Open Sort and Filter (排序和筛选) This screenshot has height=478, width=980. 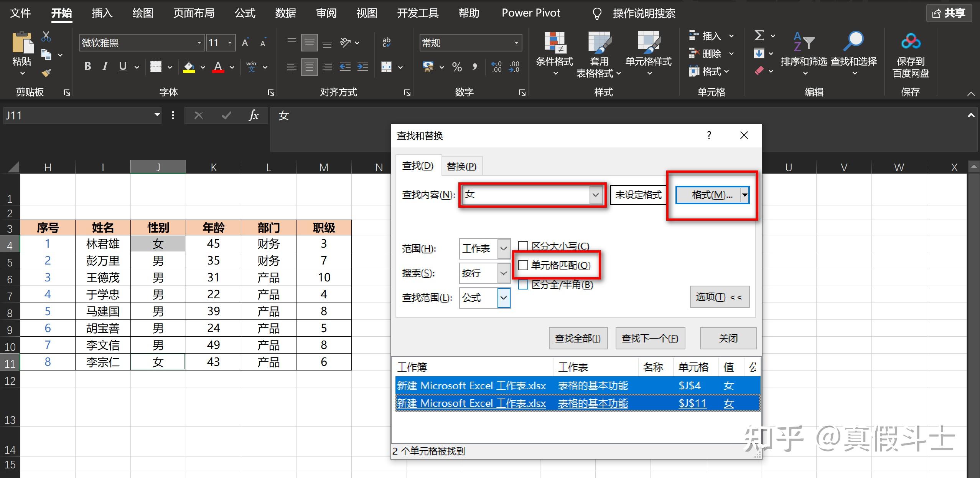(x=804, y=54)
